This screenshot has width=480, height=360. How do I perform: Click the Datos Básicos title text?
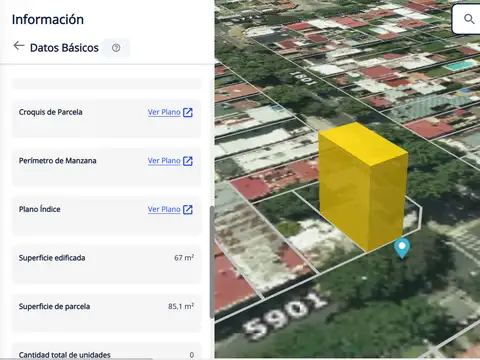point(64,48)
